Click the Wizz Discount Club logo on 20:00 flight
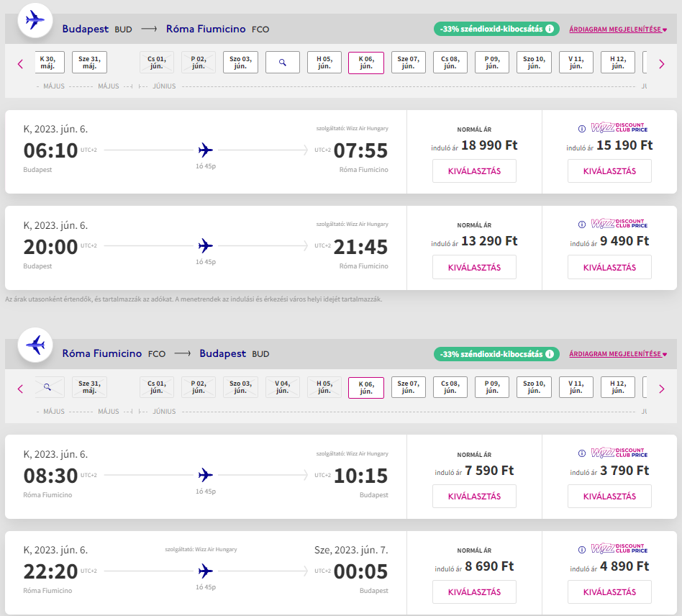The image size is (682, 616). tap(619, 223)
